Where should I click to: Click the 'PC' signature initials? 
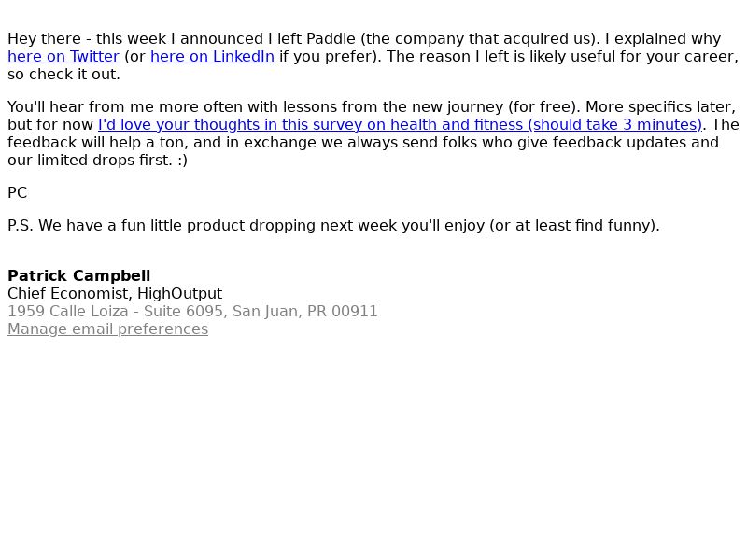tap(17, 193)
